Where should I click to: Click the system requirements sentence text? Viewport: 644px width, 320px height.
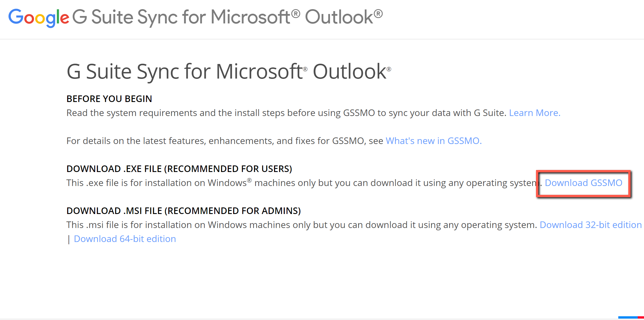[x=286, y=113]
